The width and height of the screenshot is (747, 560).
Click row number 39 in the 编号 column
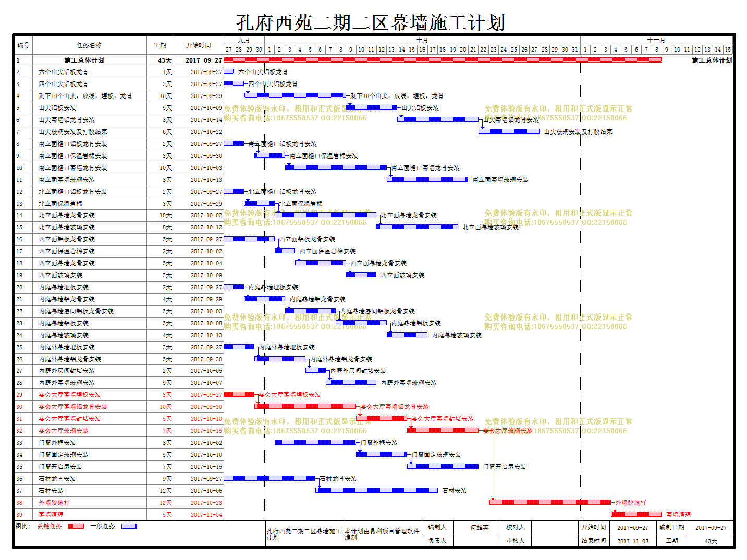pos(19,515)
